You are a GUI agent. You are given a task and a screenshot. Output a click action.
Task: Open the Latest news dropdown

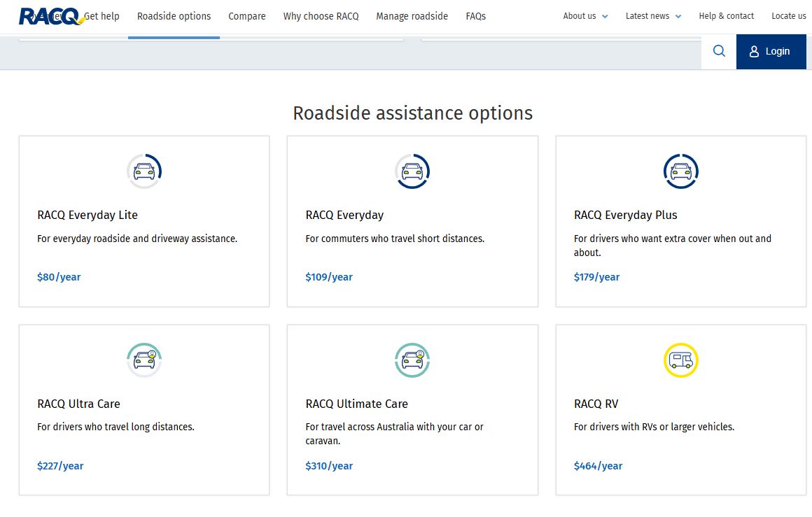coord(647,15)
